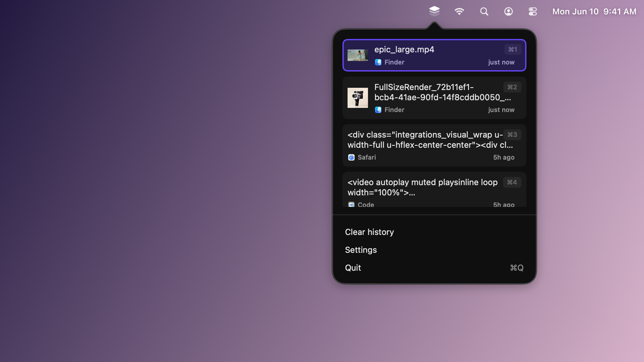Open Spotlight search magnifier

(x=484, y=11)
